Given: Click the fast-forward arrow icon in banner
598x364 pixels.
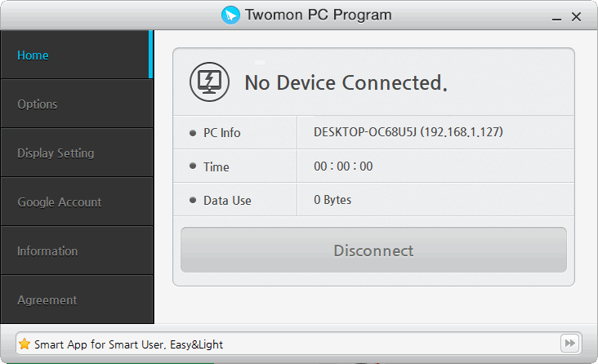Looking at the screenshot, I should pyautogui.click(x=569, y=344).
